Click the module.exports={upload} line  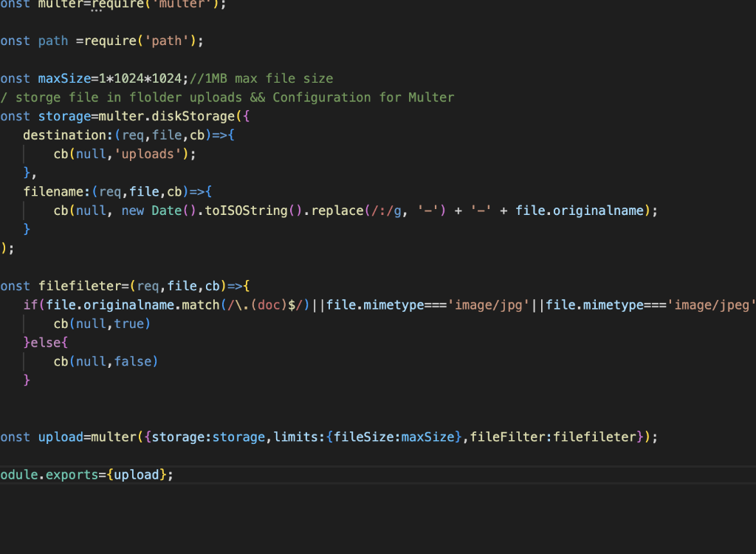click(85, 474)
